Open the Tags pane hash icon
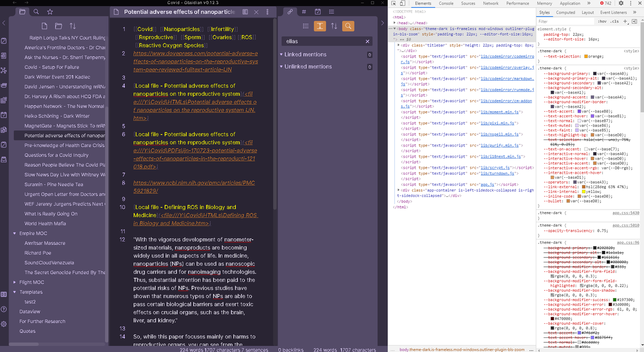This screenshot has width=644, height=352. (x=304, y=12)
